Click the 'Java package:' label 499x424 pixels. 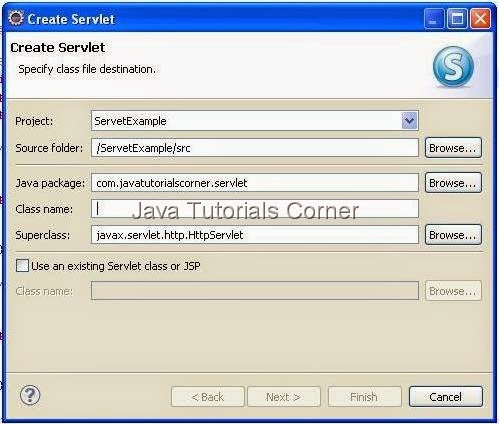pos(50,183)
